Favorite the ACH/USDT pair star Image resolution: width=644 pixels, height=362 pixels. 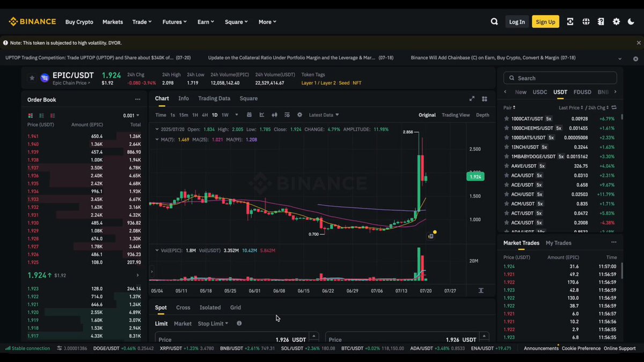point(506,194)
